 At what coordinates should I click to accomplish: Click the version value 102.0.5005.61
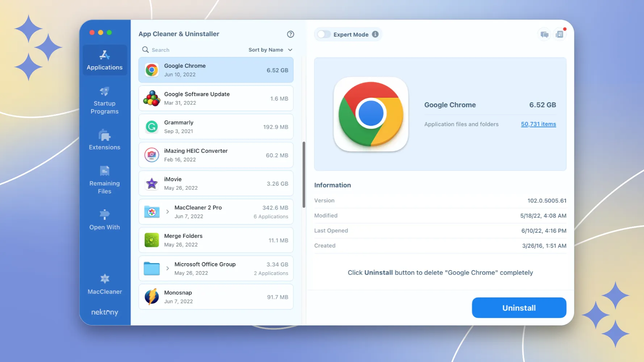(x=547, y=201)
